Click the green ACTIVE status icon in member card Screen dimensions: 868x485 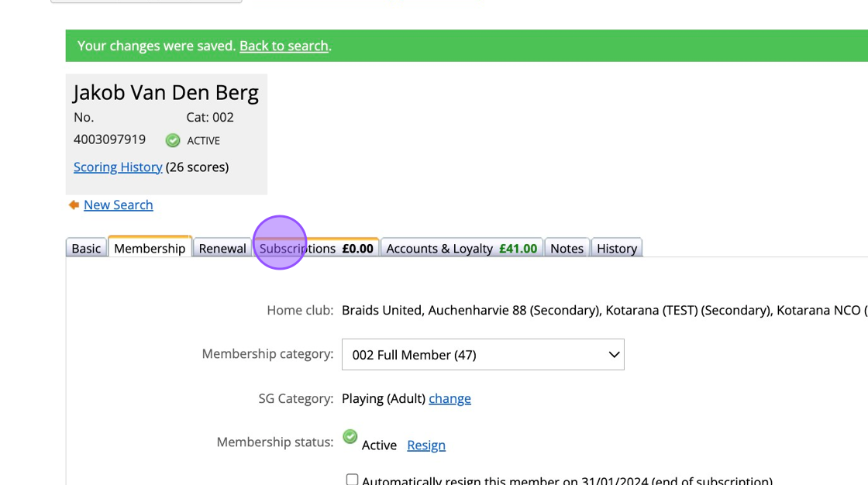pos(173,140)
